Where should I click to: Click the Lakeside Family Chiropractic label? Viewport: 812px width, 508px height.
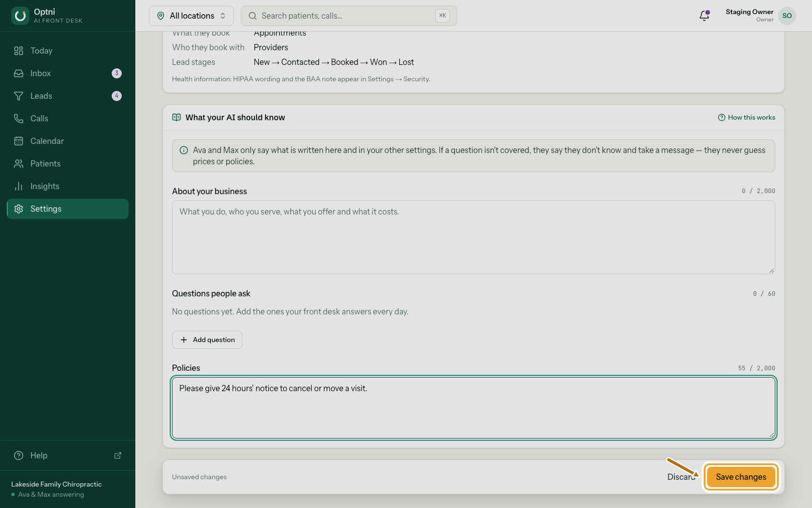56,484
